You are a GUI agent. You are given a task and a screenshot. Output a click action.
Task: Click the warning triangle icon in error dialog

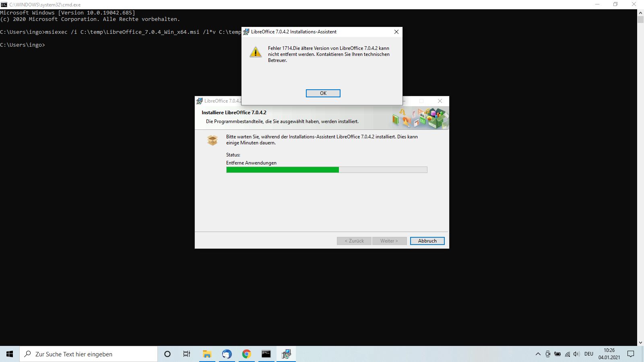[x=256, y=52]
